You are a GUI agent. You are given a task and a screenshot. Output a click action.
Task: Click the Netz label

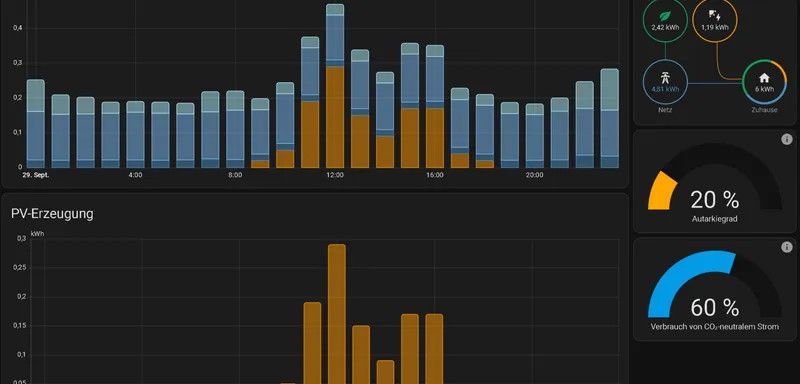click(x=665, y=110)
